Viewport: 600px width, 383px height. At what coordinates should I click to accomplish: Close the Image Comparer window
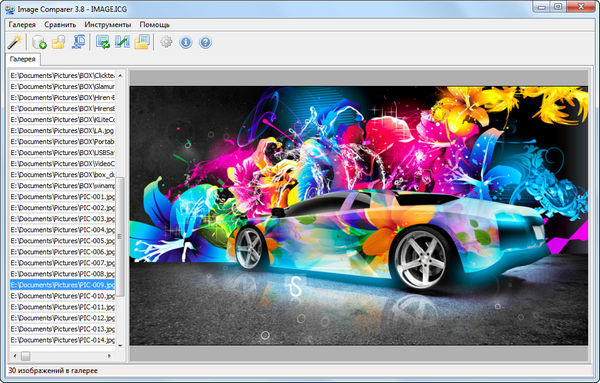coord(581,7)
